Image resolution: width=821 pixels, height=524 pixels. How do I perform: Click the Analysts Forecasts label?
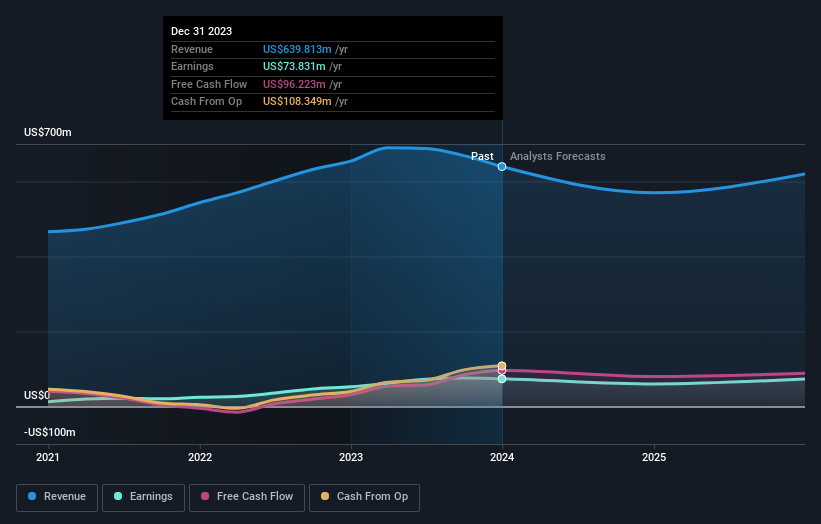pos(558,157)
